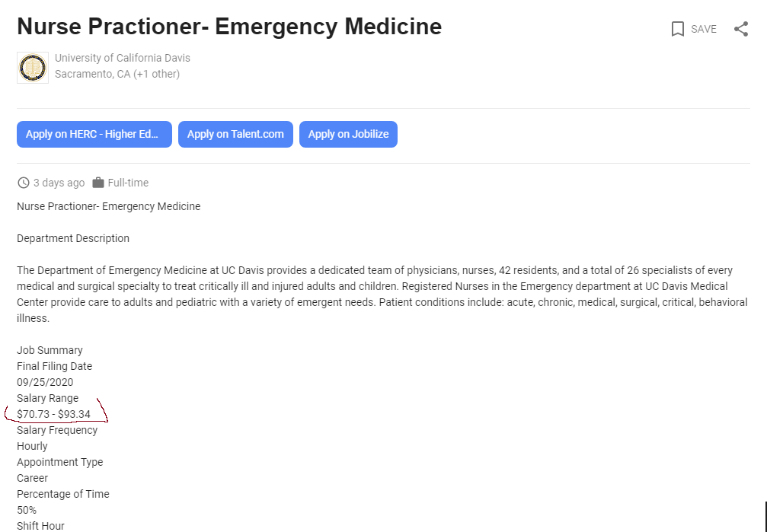
Task: Click the clock icon beside posting date
Action: (x=24, y=183)
